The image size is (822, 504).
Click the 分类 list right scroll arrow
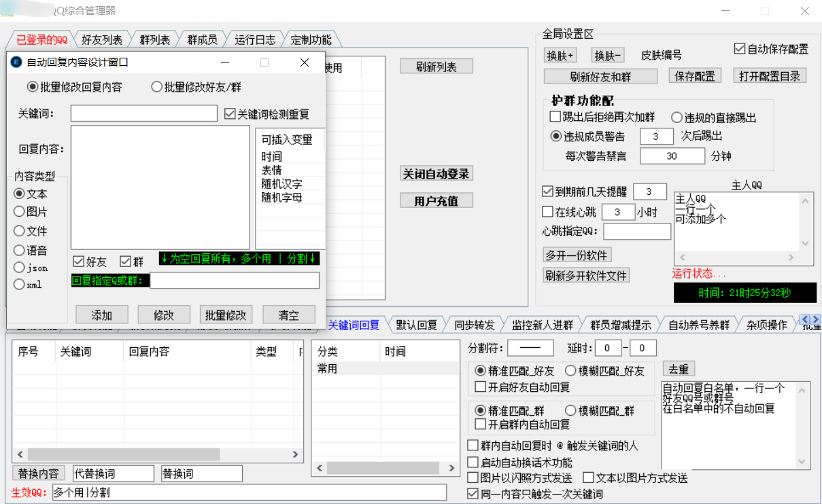pyautogui.click(x=453, y=469)
